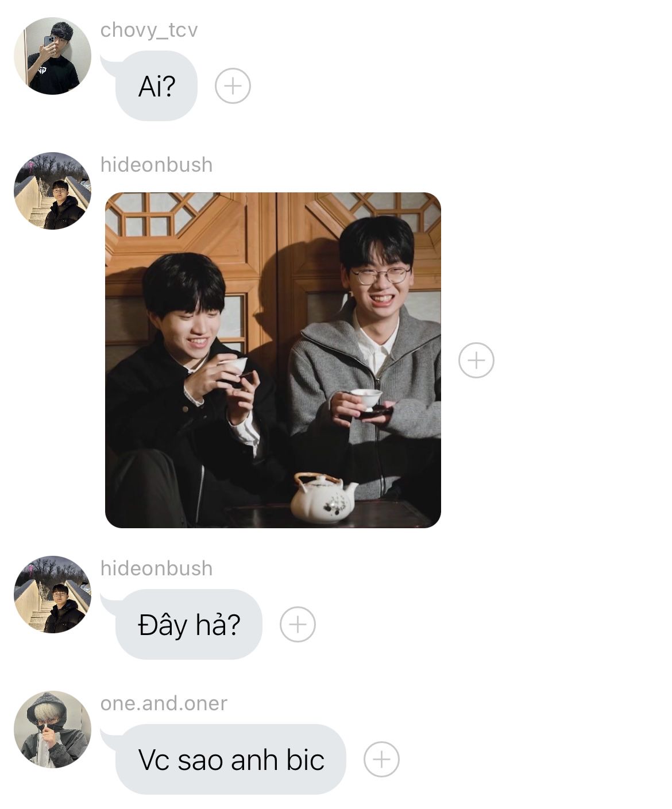Select the hideonbush username above "Đây hả?"
Viewport: 672px width, 809px height.
(156, 568)
